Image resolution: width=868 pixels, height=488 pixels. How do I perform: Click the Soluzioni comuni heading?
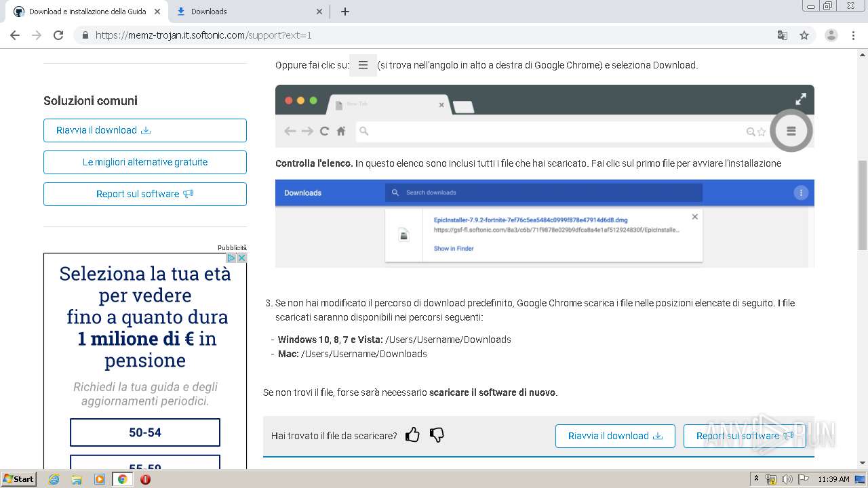(90, 101)
